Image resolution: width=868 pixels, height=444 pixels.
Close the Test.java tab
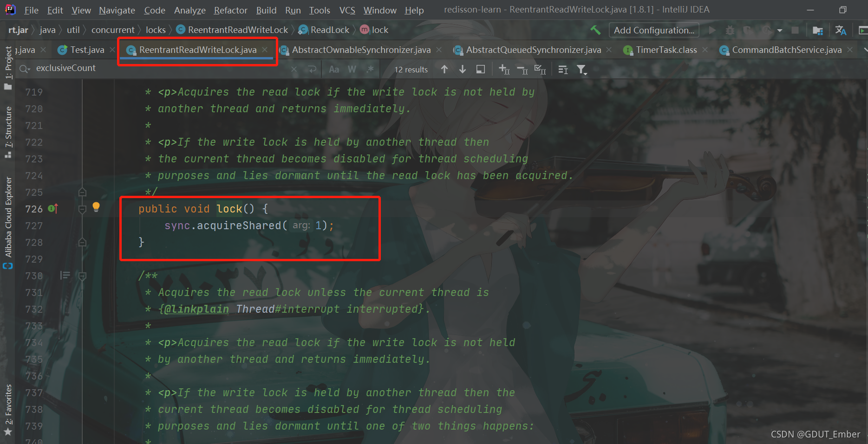(112, 50)
